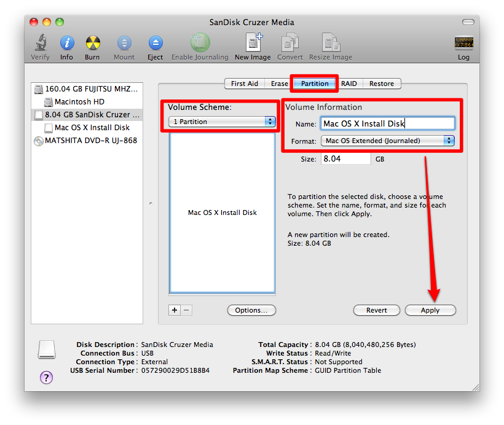Switch to the Erase tab
Screen dimensions: 504x425
[x=280, y=84]
